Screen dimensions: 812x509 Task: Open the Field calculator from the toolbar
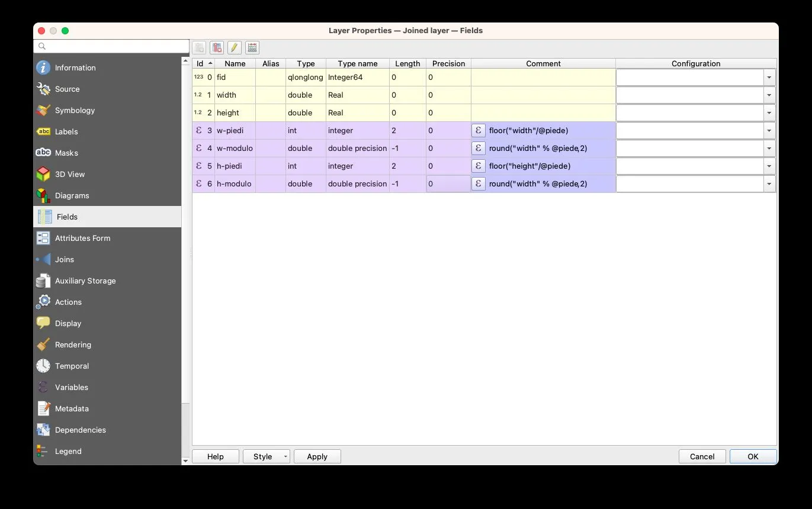coord(252,48)
